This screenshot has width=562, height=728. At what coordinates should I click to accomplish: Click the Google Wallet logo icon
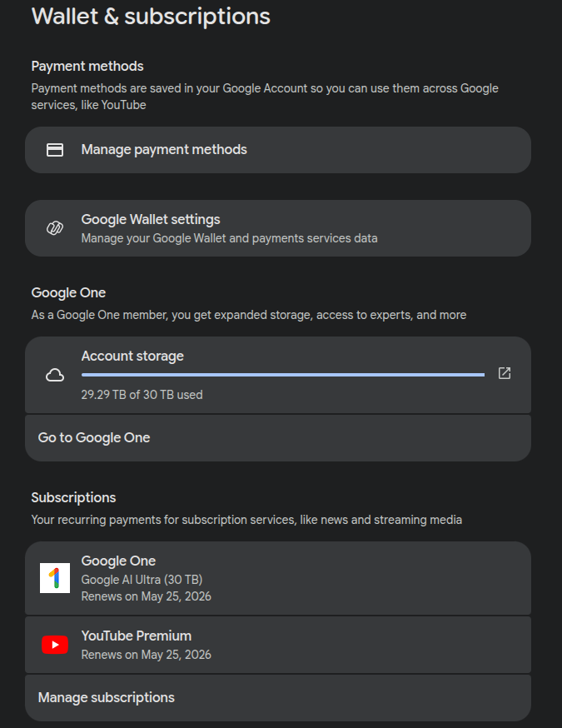pyautogui.click(x=55, y=228)
